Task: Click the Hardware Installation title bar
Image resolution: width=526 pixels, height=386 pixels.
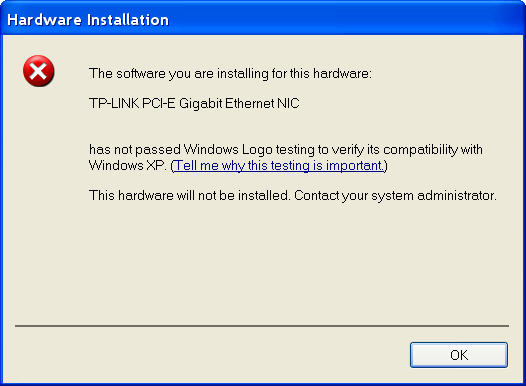Action: tap(263, 18)
